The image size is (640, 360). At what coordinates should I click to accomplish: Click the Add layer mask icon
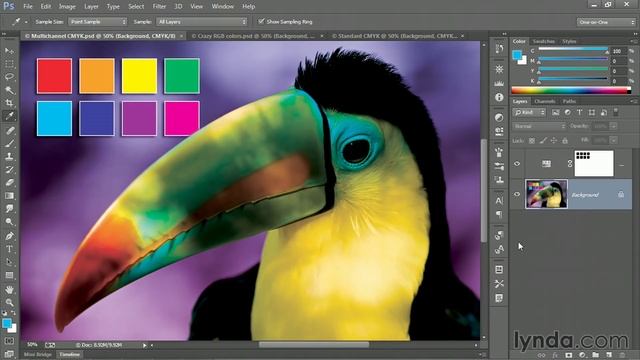point(568,355)
